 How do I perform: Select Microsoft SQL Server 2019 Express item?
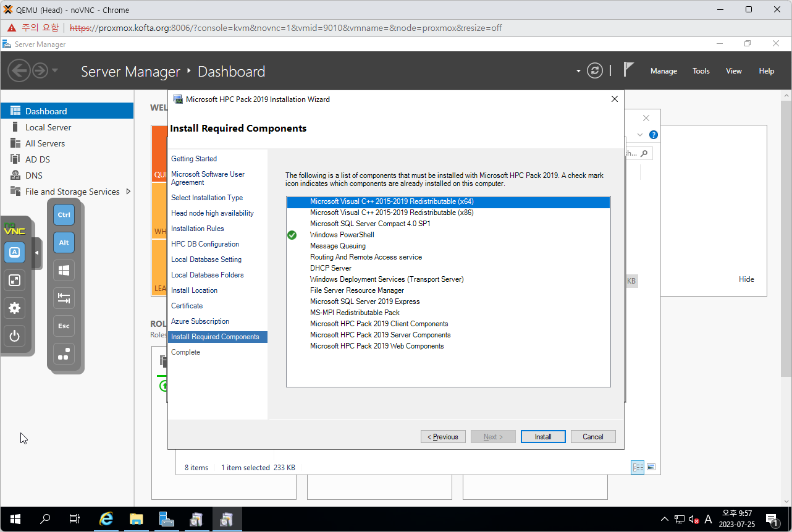(364, 302)
